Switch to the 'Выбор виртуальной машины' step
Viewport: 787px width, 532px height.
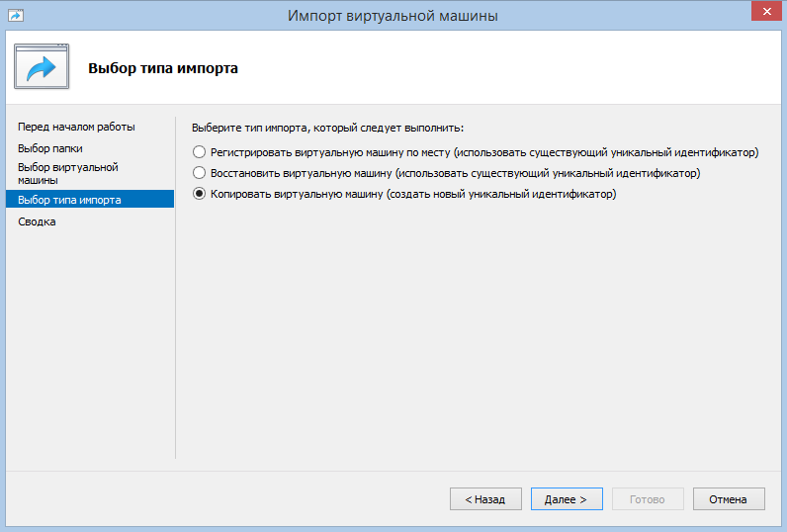[68, 174]
